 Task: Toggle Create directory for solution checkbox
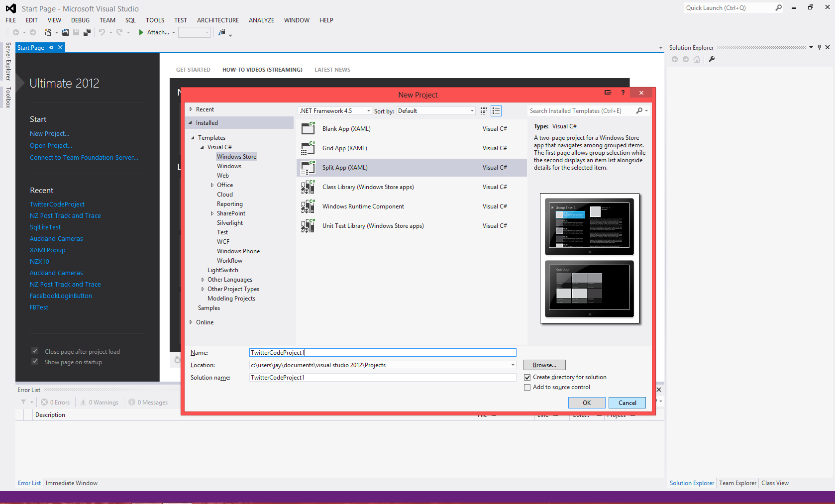pos(527,378)
